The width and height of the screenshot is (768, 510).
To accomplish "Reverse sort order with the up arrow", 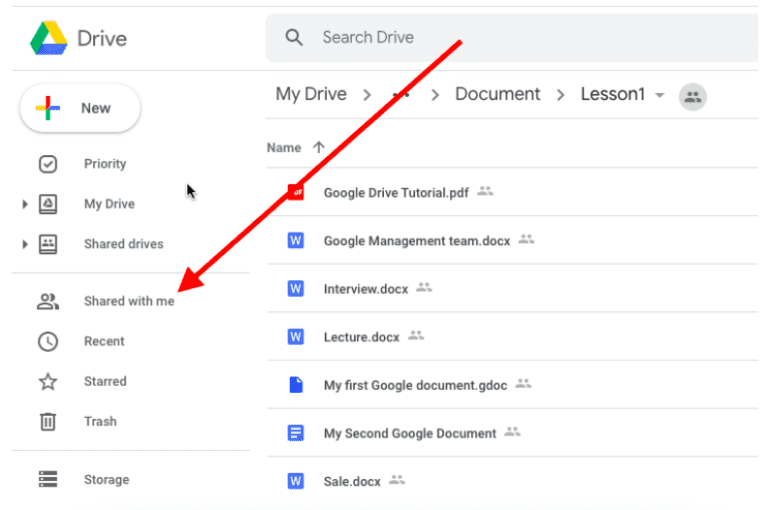I will 319,147.
